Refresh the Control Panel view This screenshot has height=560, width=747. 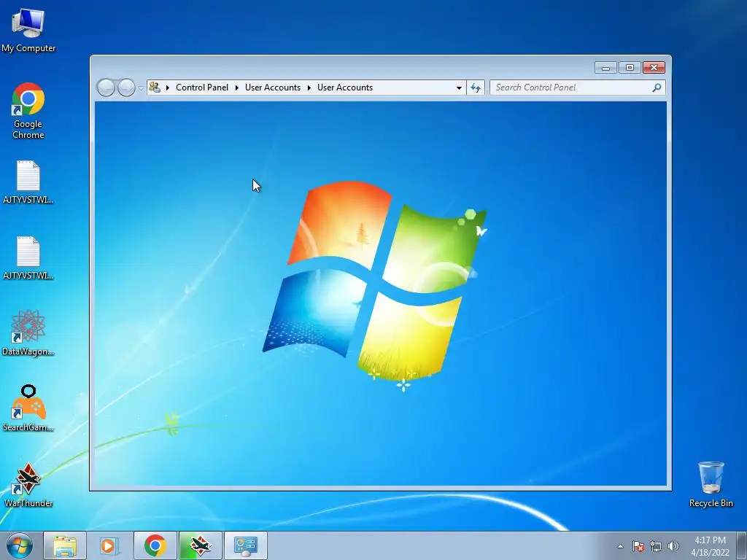click(476, 87)
